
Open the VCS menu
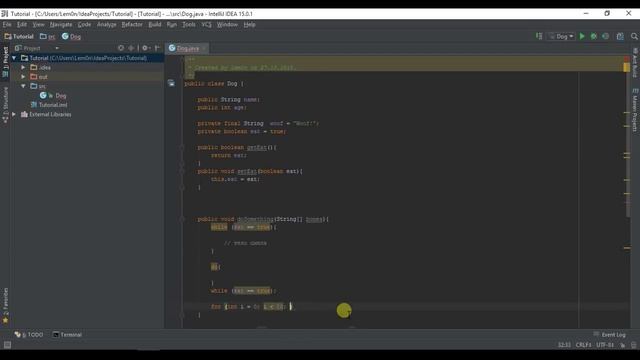(x=206, y=24)
